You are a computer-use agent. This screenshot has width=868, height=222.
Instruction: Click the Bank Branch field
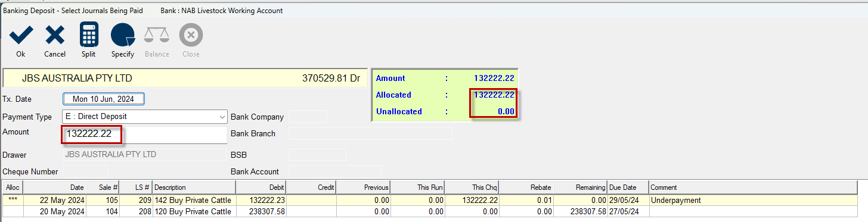click(370, 133)
